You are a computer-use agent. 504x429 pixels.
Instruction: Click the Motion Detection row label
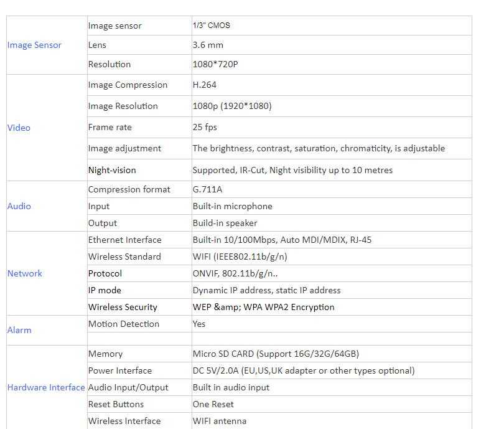[x=124, y=324]
